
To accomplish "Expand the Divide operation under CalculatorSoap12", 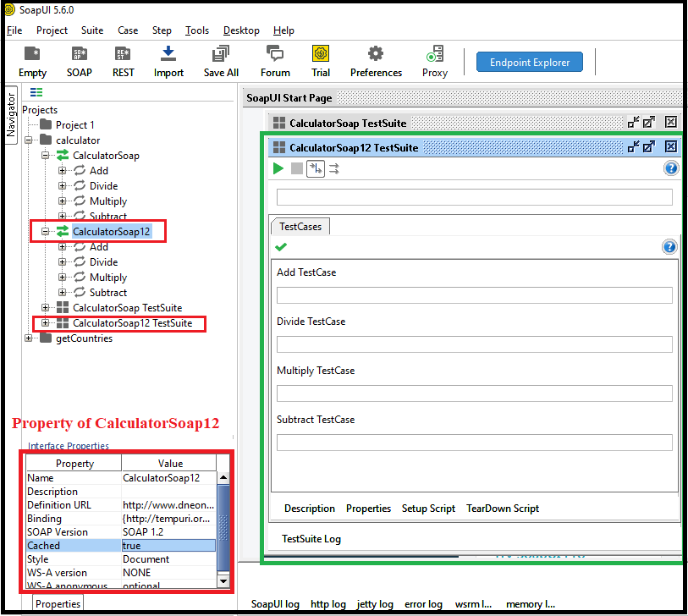I will (63, 262).
